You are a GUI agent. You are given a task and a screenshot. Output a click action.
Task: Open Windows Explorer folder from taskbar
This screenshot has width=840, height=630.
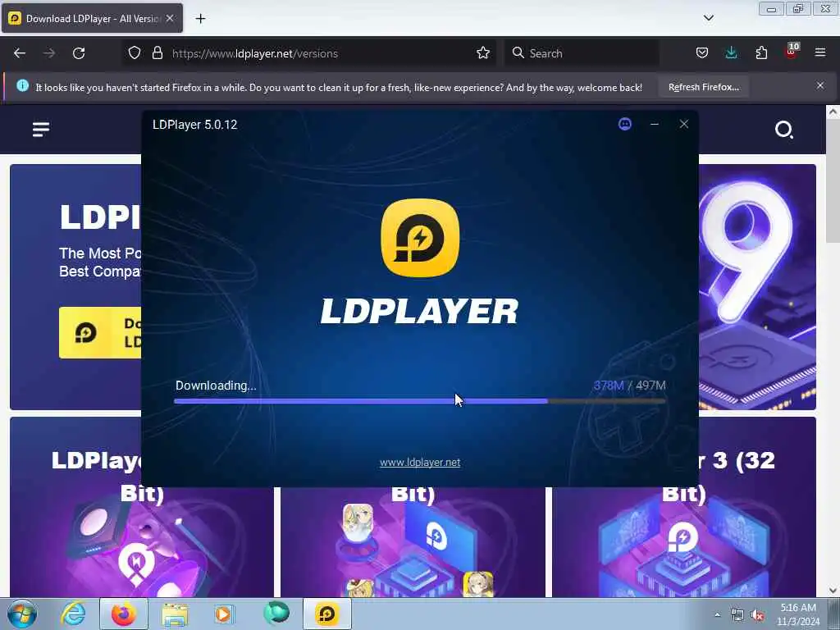pos(175,614)
